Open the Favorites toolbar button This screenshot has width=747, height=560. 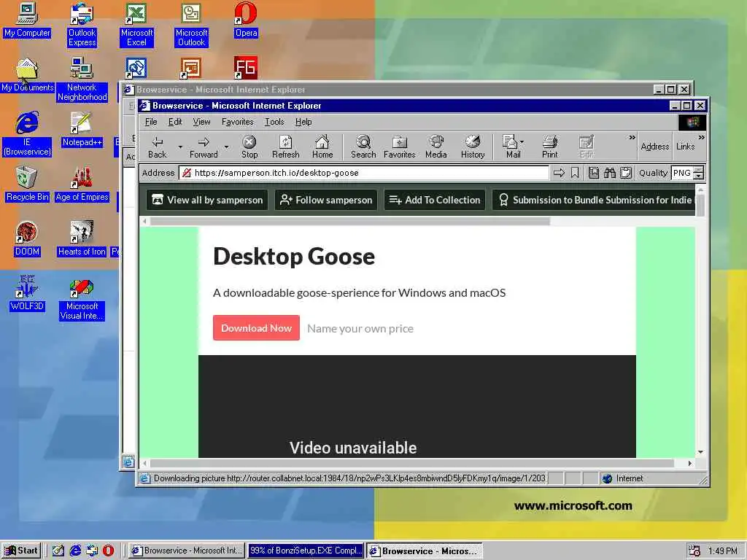[399, 147]
